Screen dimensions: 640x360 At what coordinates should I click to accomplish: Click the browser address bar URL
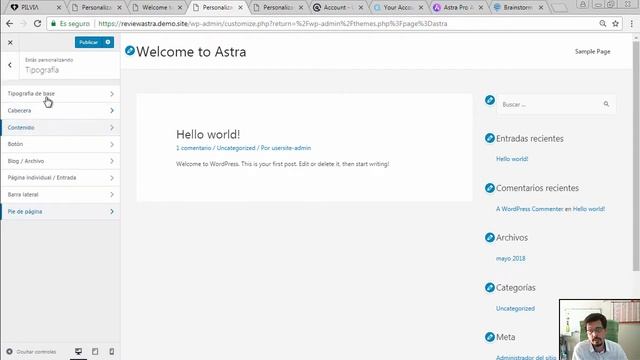tap(273, 24)
